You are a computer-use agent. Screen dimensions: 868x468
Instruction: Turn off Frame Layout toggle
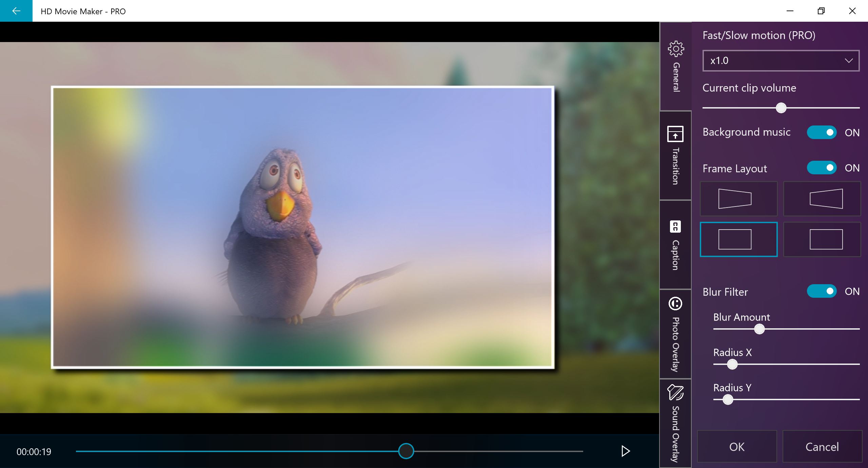coord(822,168)
